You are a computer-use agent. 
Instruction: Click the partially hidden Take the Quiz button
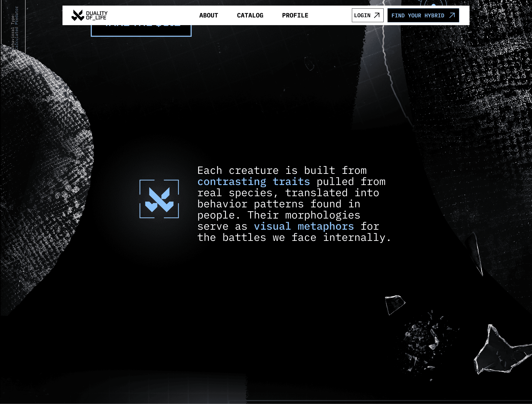[x=141, y=31]
